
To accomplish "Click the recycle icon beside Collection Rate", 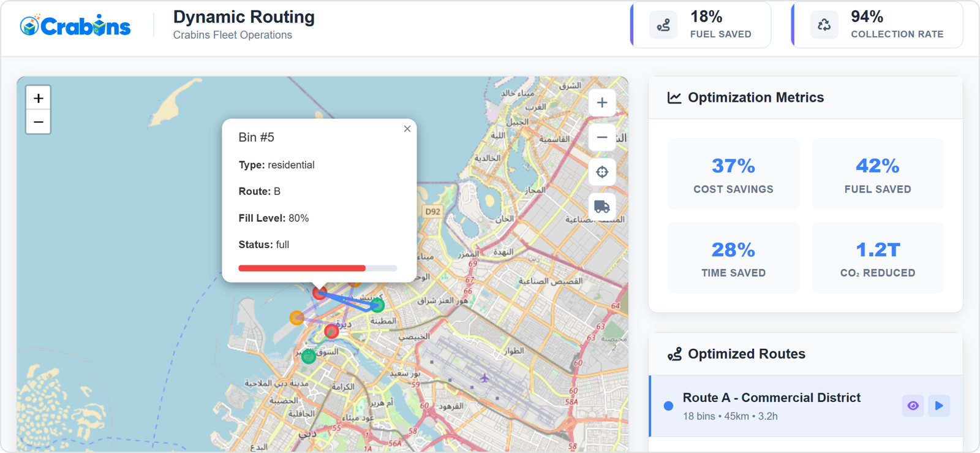I will 824,25.
